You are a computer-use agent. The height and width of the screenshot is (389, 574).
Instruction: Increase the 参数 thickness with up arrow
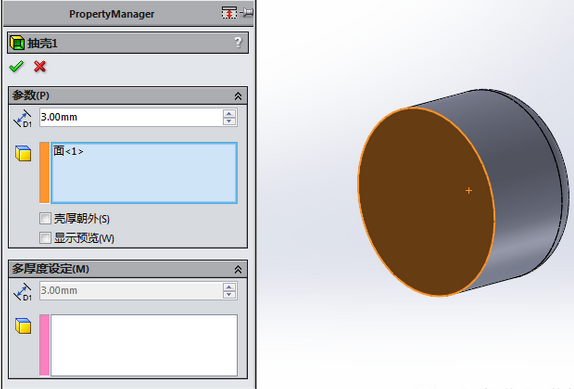click(229, 113)
